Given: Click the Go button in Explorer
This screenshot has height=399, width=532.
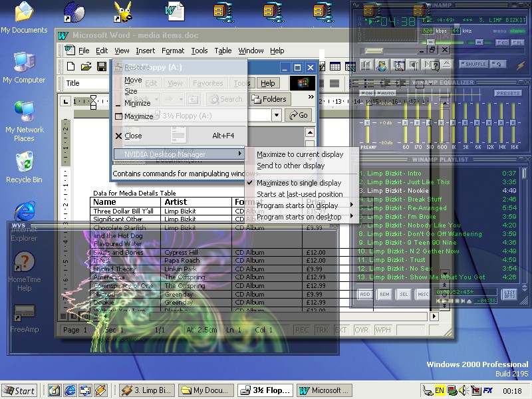Looking at the screenshot, I should click(x=299, y=115).
